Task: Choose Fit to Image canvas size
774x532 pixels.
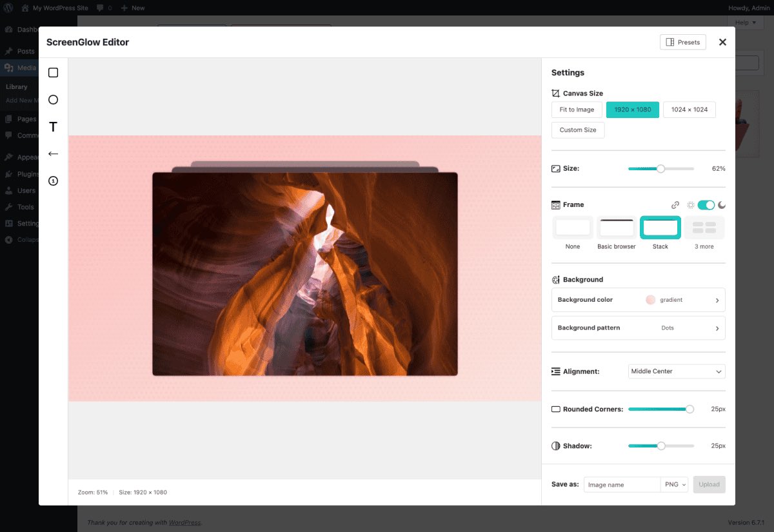Action: pyautogui.click(x=577, y=110)
